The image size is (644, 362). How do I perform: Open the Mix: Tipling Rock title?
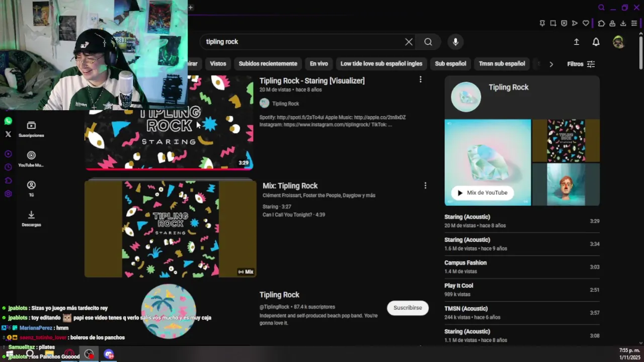[x=290, y=186]
